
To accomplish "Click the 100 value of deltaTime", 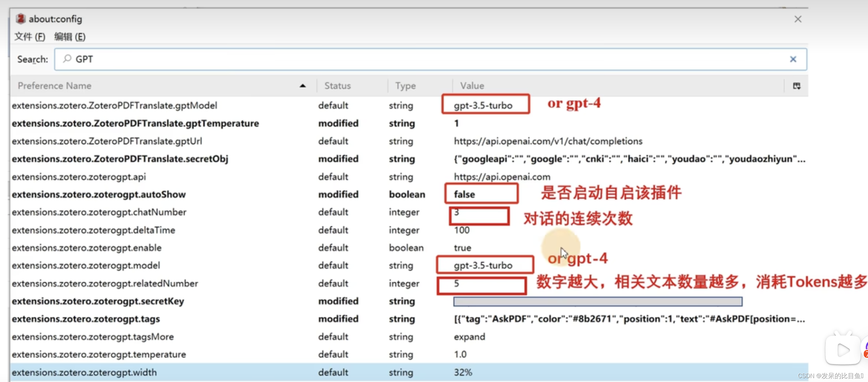I will pos(461,230).
